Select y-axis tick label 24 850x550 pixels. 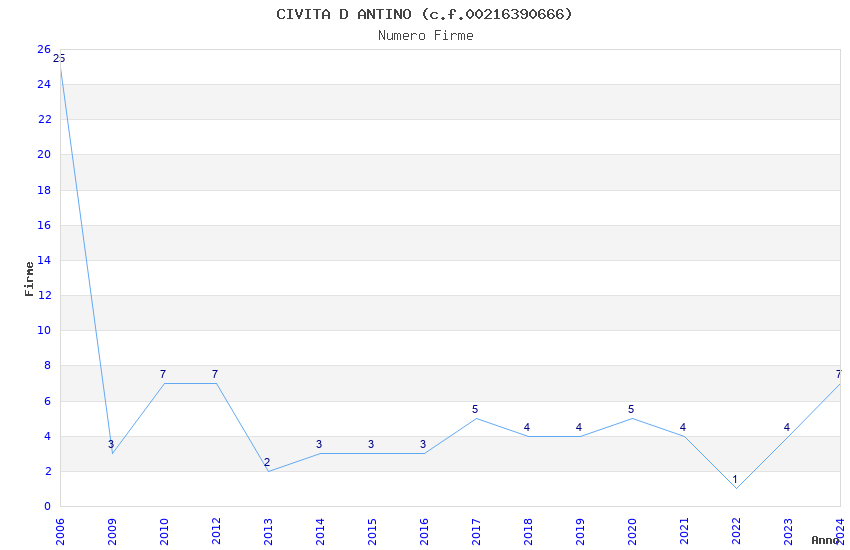44,84
